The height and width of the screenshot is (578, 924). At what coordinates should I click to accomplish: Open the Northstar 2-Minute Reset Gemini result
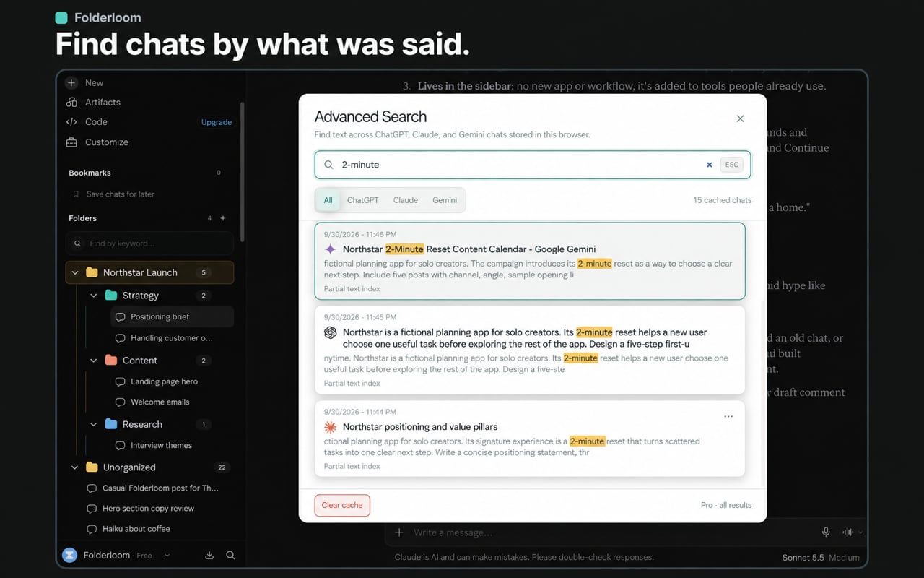pyautogui.click(x=530, y=261)
